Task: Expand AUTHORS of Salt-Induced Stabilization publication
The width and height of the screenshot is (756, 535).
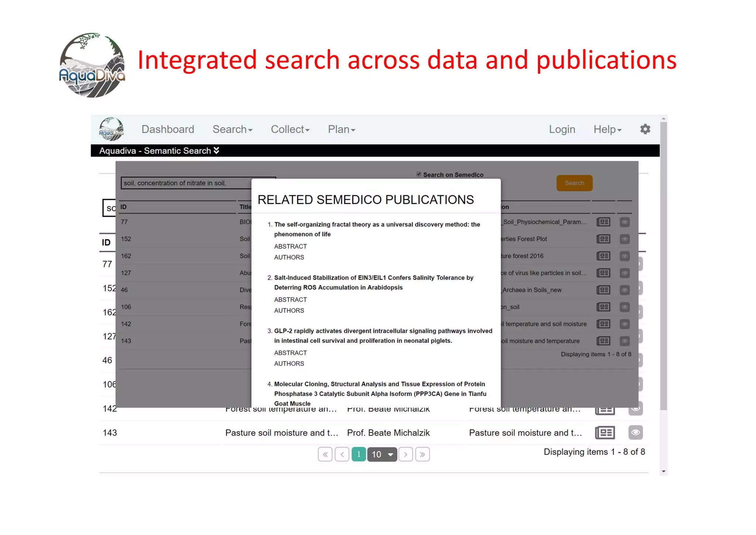Action: click(x=289, y=311)
